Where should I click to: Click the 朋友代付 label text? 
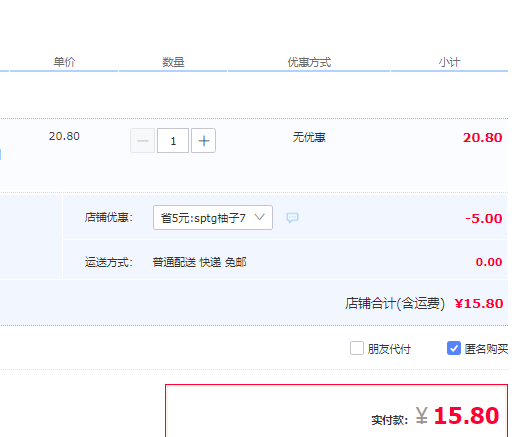point(389,349)
